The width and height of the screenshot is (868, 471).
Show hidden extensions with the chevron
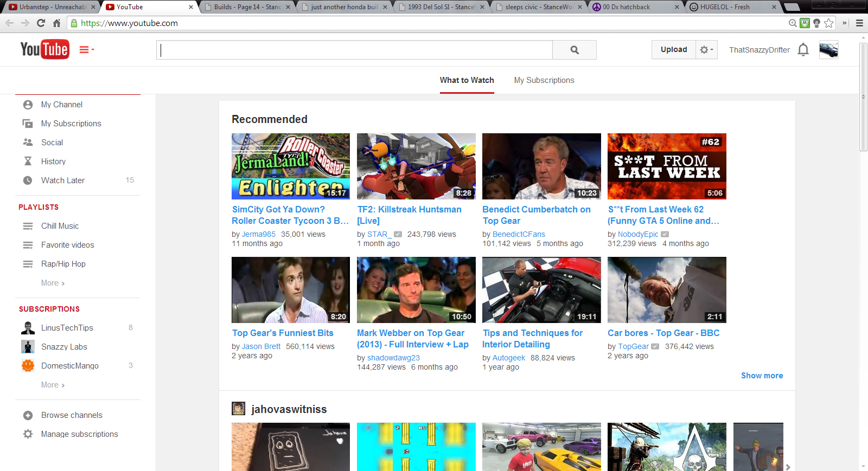pos(844,23)
